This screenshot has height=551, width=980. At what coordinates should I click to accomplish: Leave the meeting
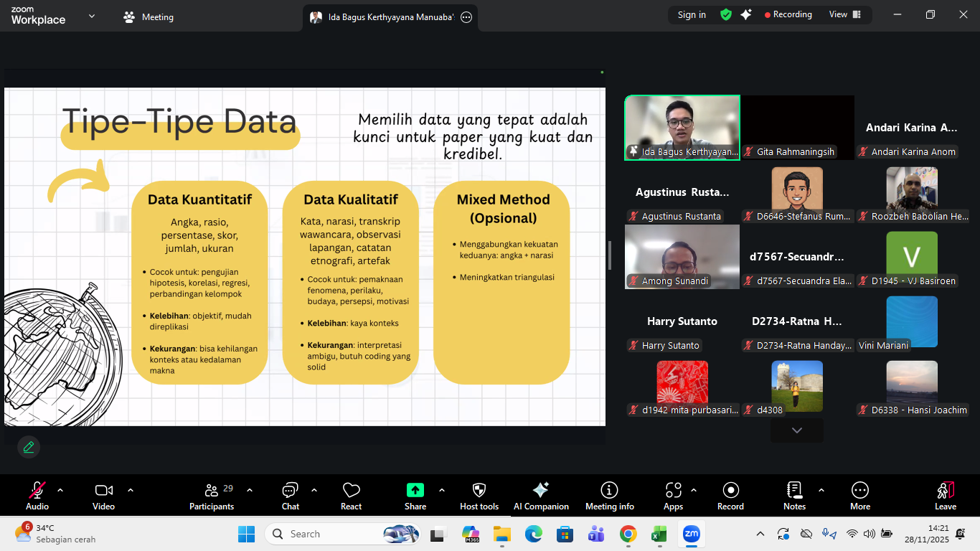coord(945,496)
